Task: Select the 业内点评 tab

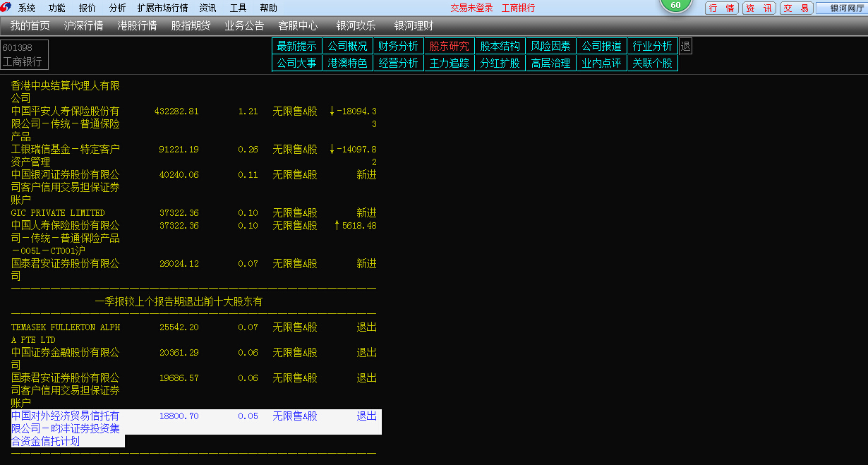Action: pyautogui.click(x=602, y=63)
